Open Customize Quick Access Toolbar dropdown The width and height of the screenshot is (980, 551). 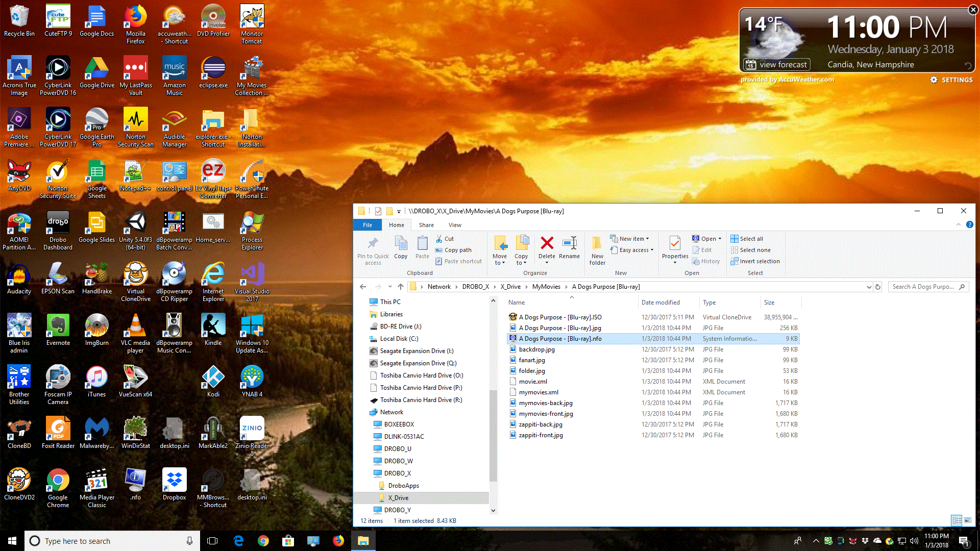pos(399,211)
